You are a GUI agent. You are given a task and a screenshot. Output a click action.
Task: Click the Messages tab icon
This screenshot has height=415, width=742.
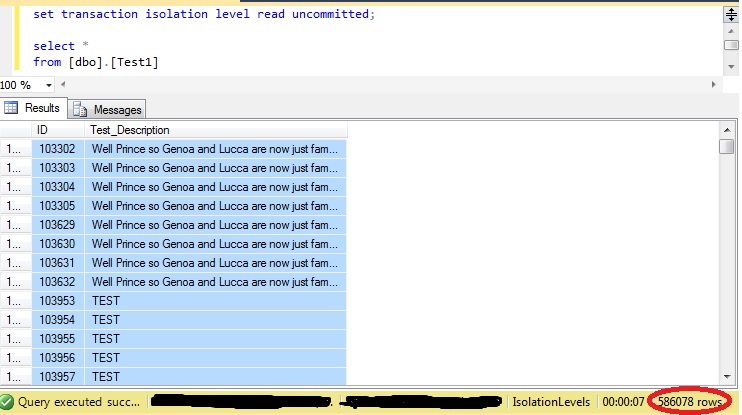(80, 109)
